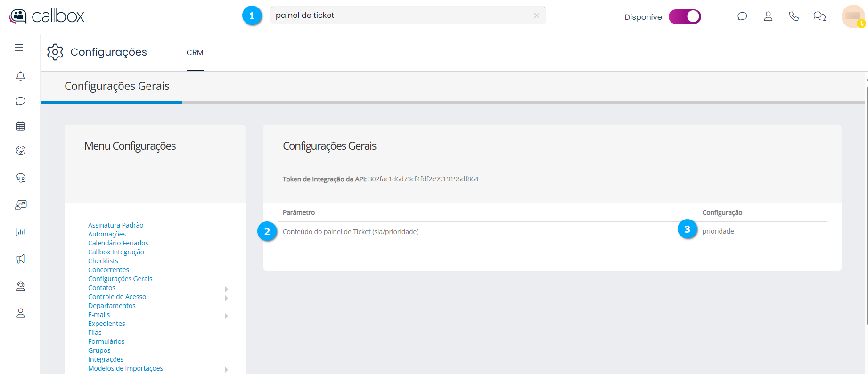The image size is (868, 374).
Task: Open the double chat bubbles icon in header
Action: [x=819, y=16]
